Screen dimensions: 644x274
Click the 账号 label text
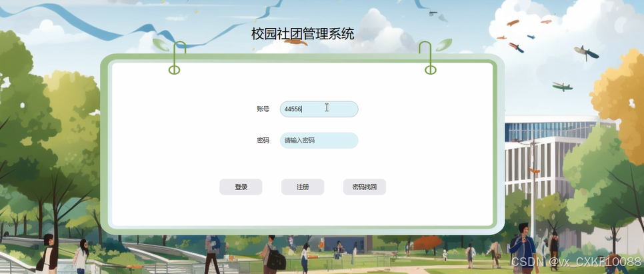(263, 109)
